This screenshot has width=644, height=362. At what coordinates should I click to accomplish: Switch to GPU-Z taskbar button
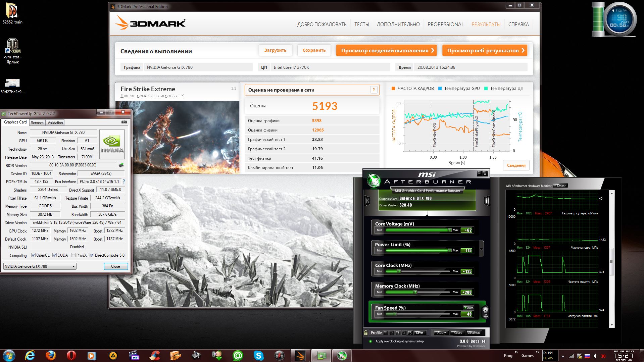(x=321, y=355)
